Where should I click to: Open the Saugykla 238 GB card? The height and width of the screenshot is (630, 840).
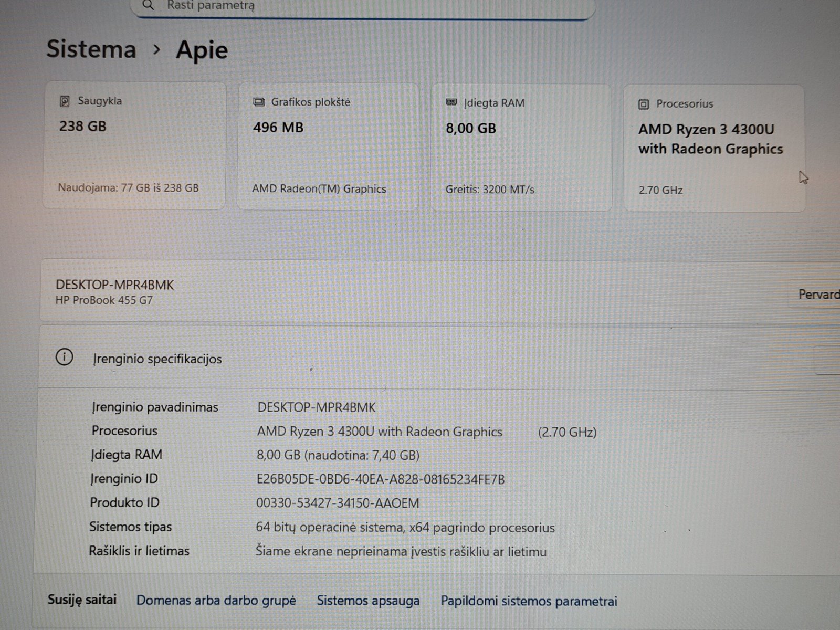[x=134, y=145]
